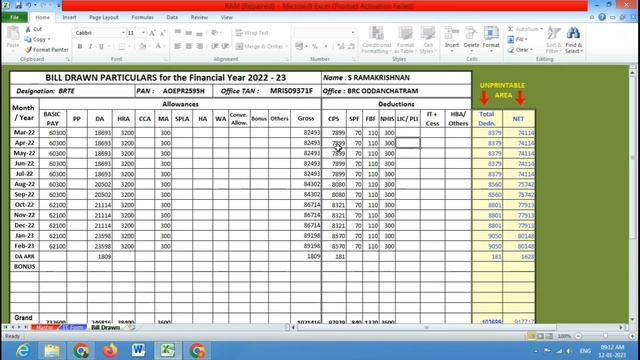640x360 pixels.
Task: Toggle Wrap Text
Action: click(x=252, y=33)
